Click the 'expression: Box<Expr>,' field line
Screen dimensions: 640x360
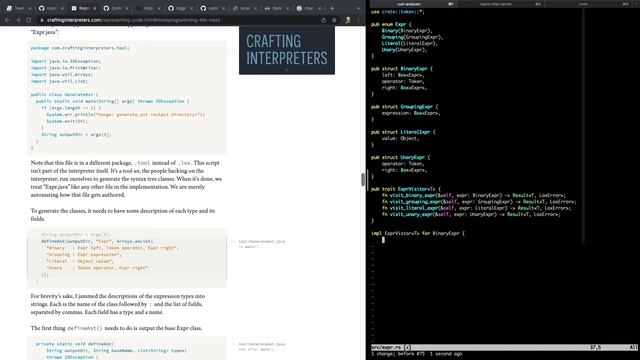pos(411,113)
